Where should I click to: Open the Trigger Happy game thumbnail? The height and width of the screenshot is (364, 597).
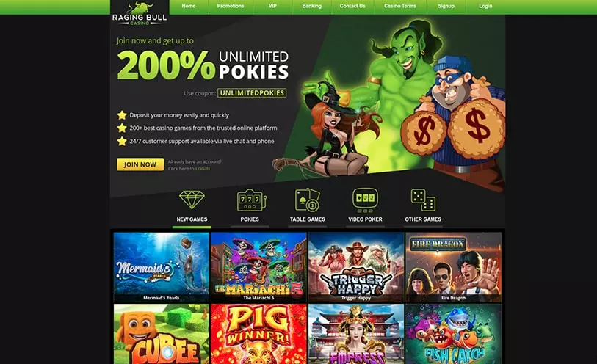coord(356,267)
